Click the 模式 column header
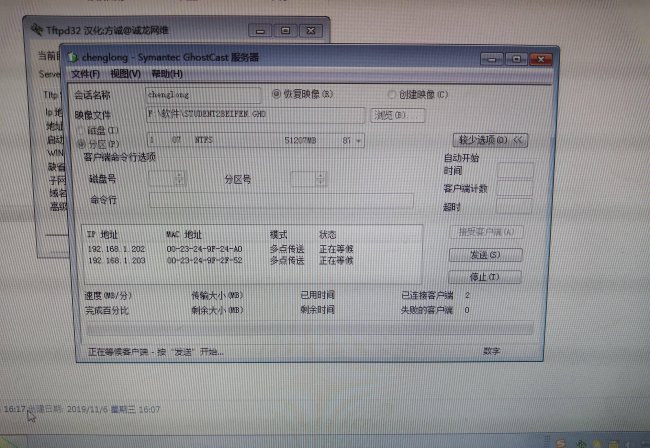Screen dimensions: 650x448 click(278, 235)
